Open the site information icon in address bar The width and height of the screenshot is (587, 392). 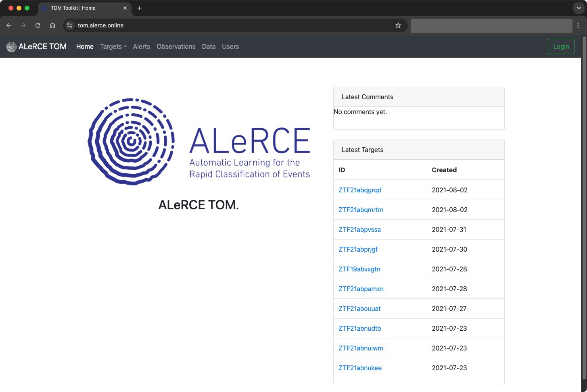point(70,25)
